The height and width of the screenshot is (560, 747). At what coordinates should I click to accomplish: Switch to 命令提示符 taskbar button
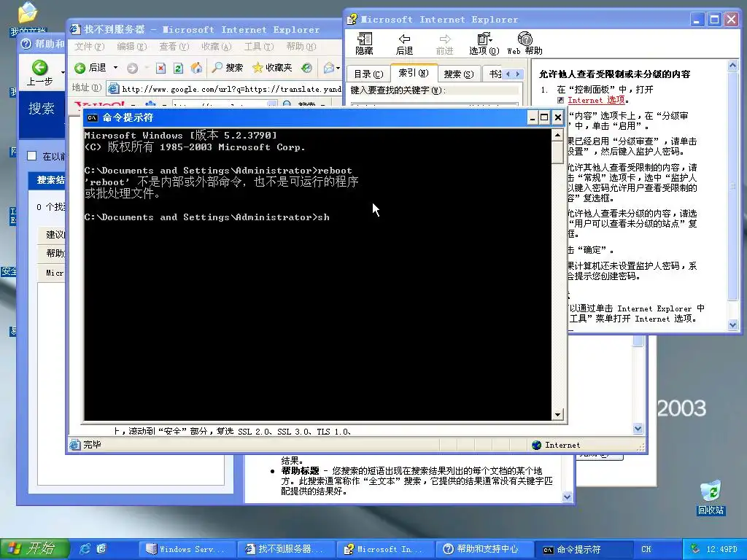(583, 549)
